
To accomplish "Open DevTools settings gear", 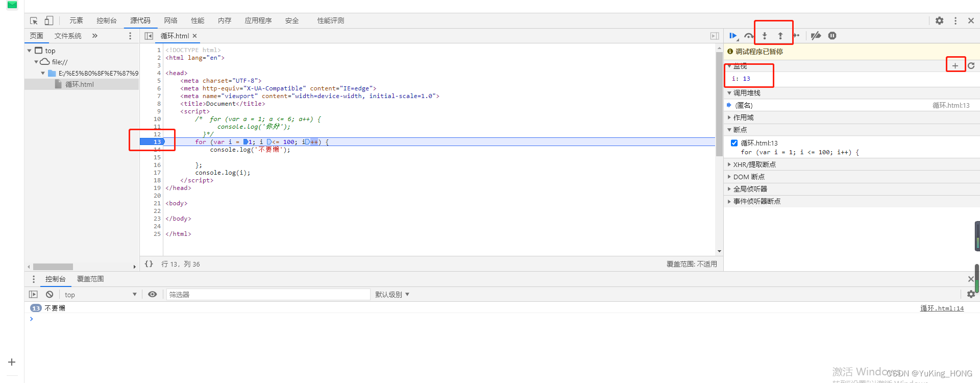I will pyautogui.click(x=940, y=20).
